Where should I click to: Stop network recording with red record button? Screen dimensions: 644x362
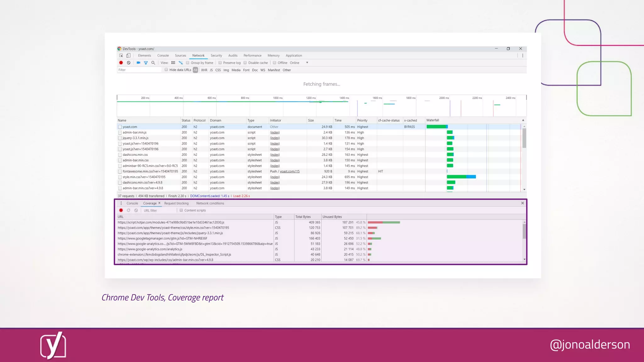point(121,63)
